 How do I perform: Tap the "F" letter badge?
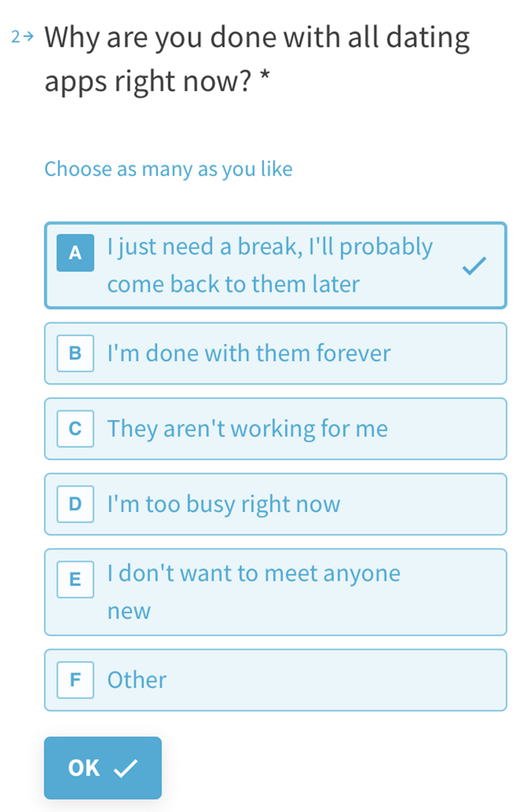(75, 680)
